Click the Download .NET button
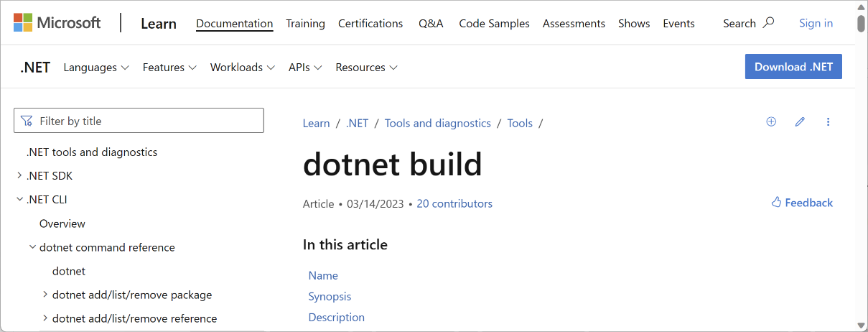 tap(793, 67)
